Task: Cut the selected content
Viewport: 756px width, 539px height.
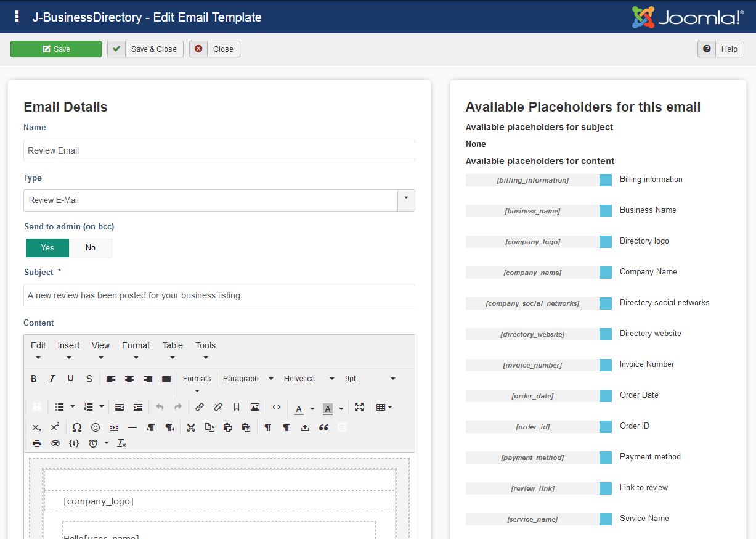Action: click(191, 427)
